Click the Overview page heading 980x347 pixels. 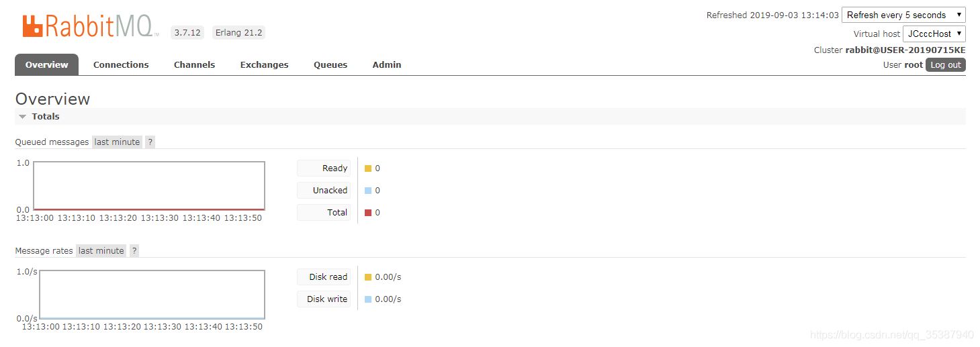coord(52,99)
